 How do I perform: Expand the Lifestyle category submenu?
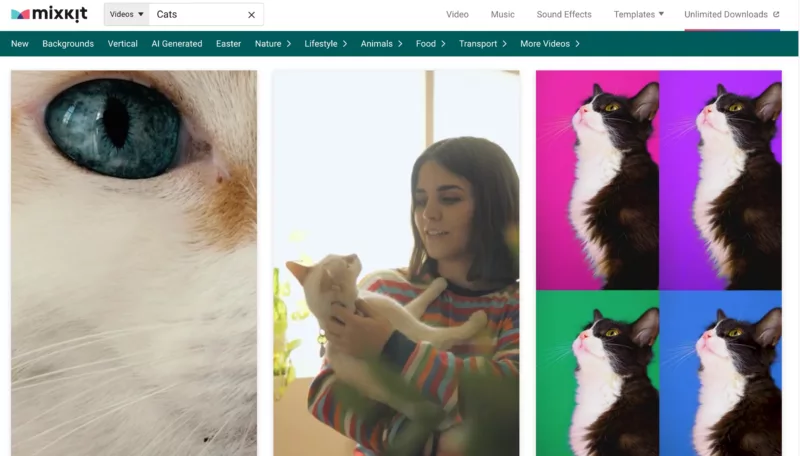click(326, 44)
